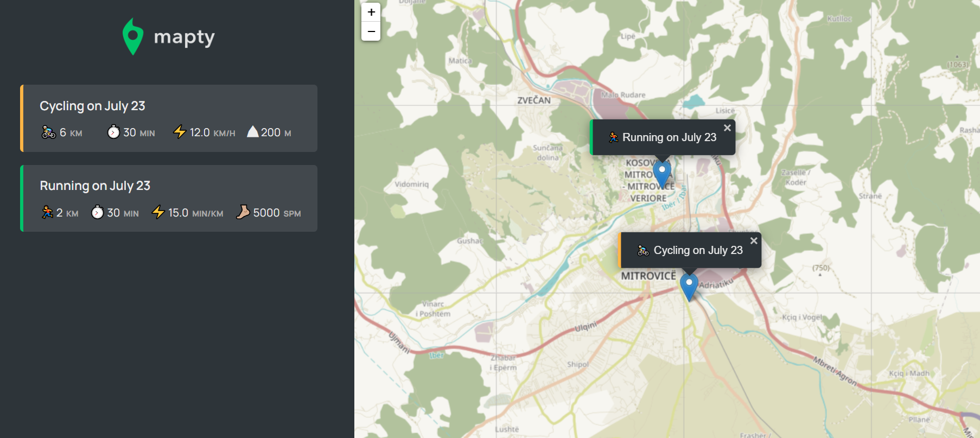Click the stopwatch icon in Cycling card
Viewport: 980px width, 438px height.
coord(113,132)
